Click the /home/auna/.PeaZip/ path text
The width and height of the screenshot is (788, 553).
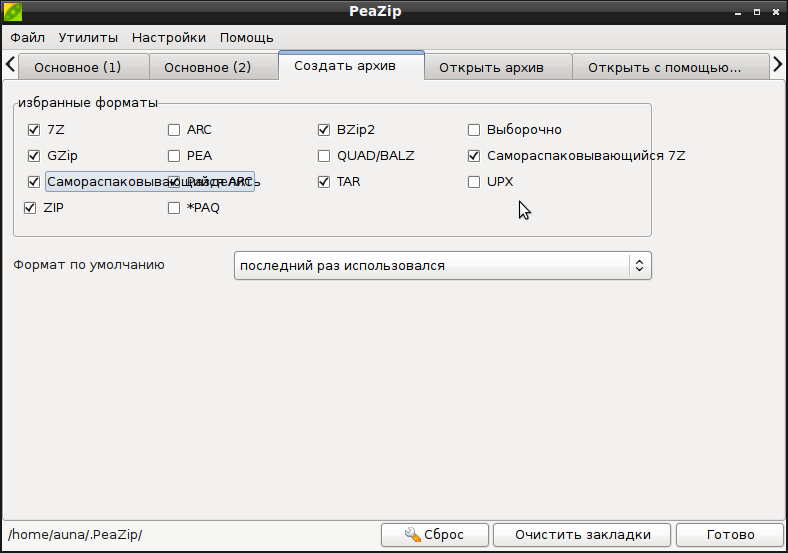[x=75, y=534]
